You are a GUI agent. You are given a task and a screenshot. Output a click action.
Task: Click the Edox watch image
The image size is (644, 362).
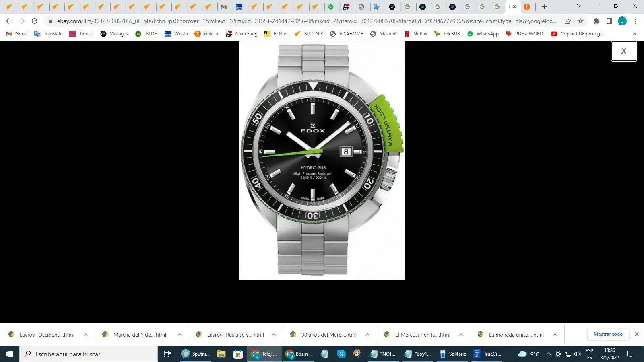[322, 160]
